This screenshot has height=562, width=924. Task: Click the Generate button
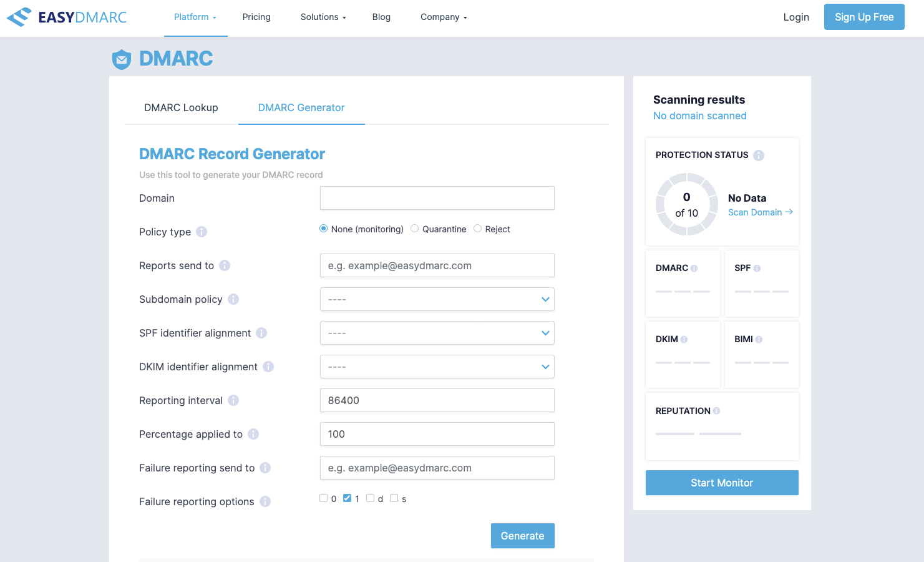522,536
